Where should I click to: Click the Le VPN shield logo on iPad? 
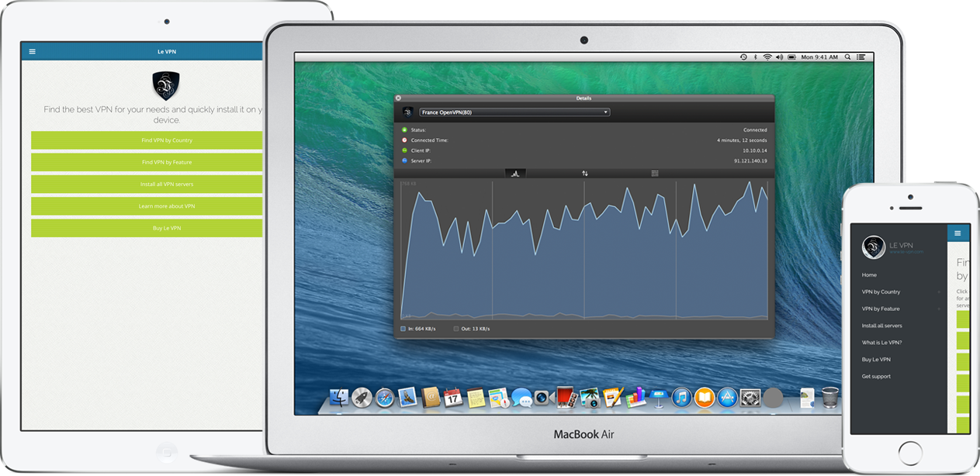pyautogui.click(x=166, y=85)
